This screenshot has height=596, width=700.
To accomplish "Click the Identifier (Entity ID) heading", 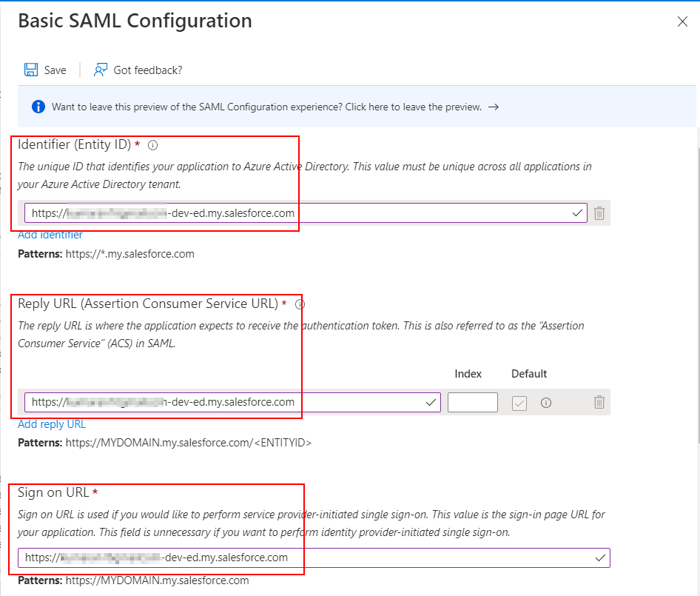I will tap(74, 145).
